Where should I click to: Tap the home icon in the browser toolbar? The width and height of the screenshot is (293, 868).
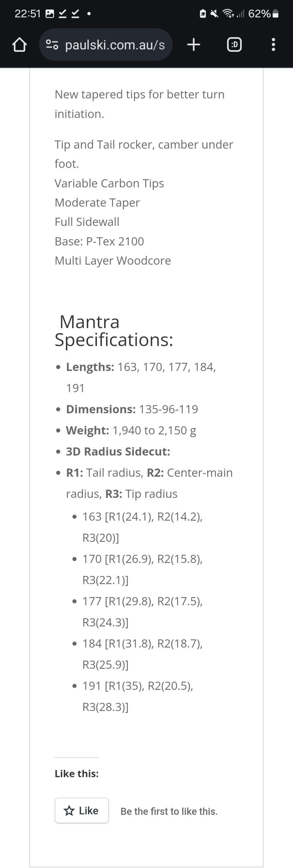click(20, 44)
